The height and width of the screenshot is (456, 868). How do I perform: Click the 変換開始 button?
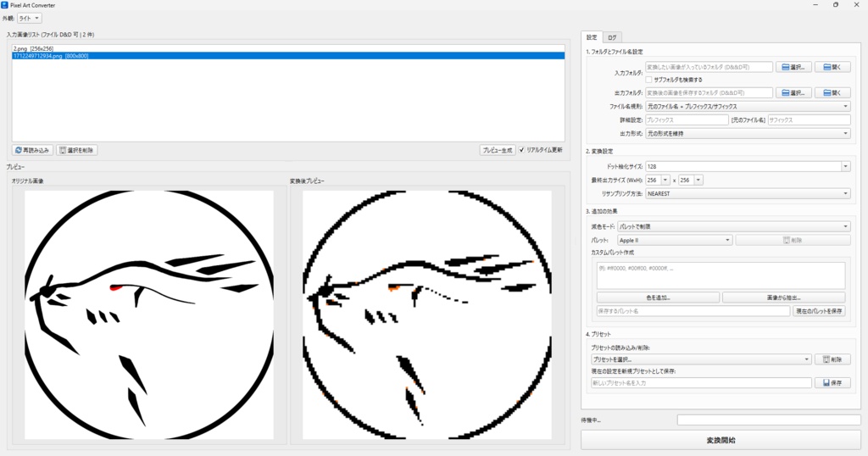[x=721, y=441]
